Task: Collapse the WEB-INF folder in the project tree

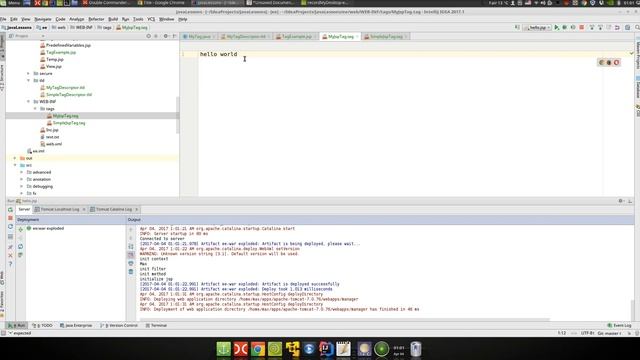Action: pos(28,102)
